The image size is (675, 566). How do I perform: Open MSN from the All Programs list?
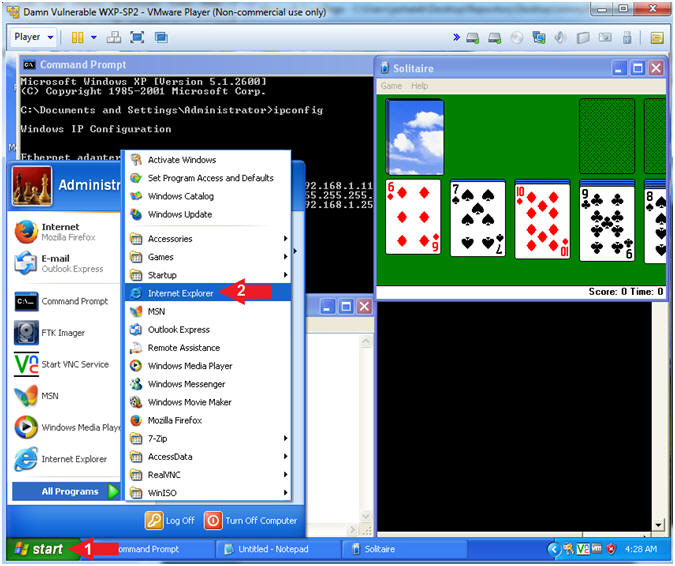click(x=208, y=311)
